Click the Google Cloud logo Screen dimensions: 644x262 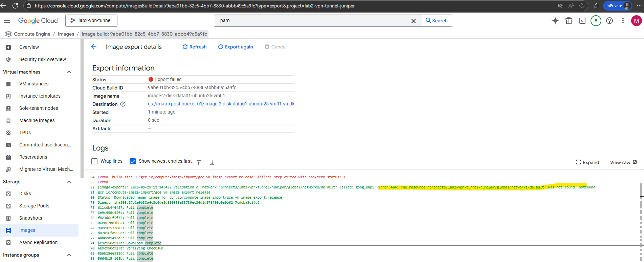coord(38,21)
